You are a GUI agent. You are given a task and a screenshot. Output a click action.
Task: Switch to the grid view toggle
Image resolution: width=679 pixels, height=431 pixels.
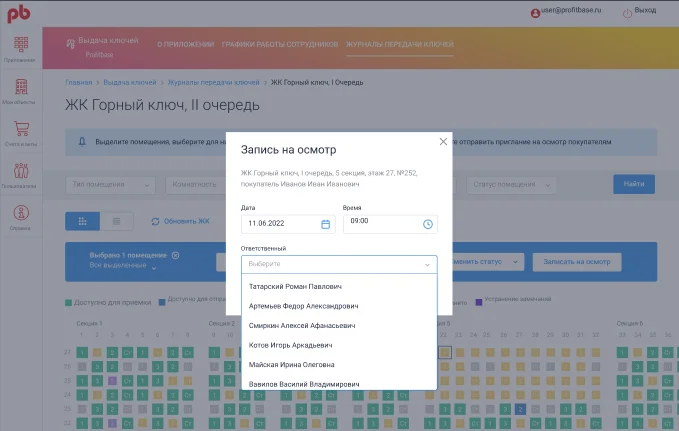click(x=82, y=221)
